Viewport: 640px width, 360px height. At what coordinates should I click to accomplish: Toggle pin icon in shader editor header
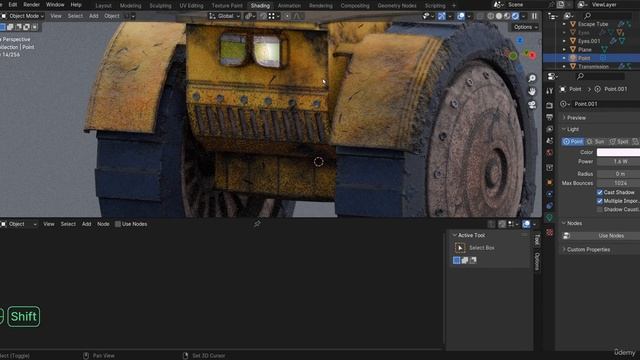[257, 224]
